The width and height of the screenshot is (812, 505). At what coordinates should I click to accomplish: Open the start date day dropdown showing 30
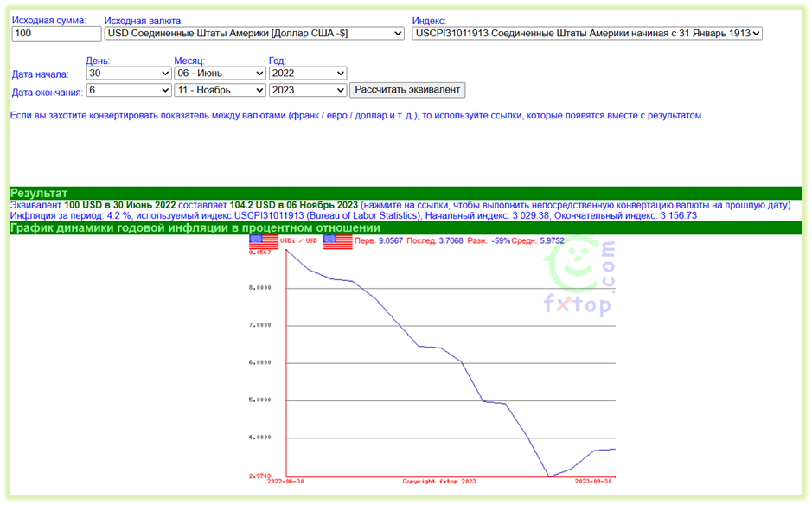129,74
